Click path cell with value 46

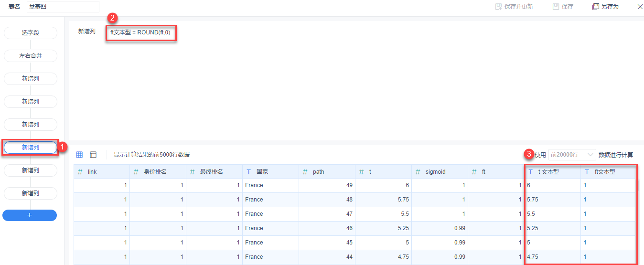[327, 228]
